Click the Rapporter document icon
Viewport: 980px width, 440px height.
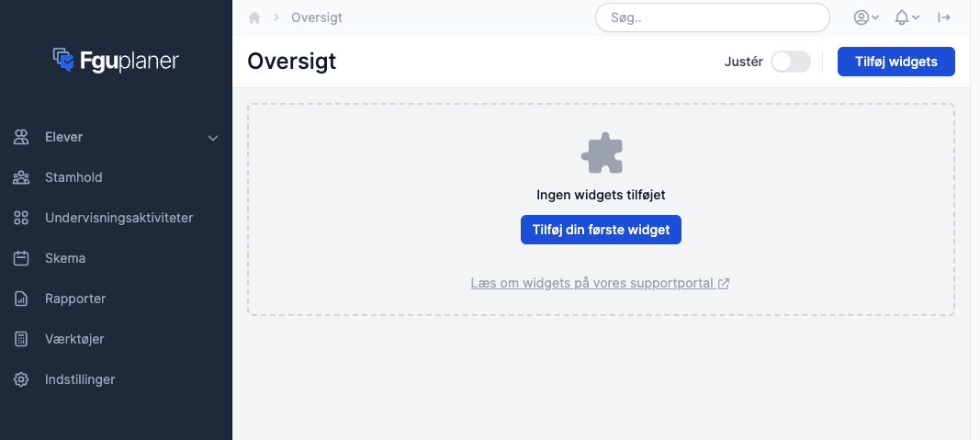pos(21,299)
